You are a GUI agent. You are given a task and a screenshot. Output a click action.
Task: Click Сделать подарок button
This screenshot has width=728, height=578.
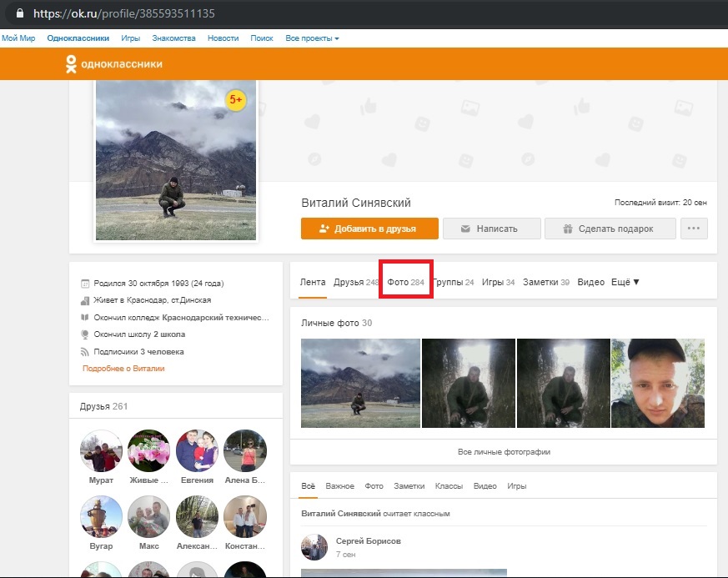click(610, 229)
